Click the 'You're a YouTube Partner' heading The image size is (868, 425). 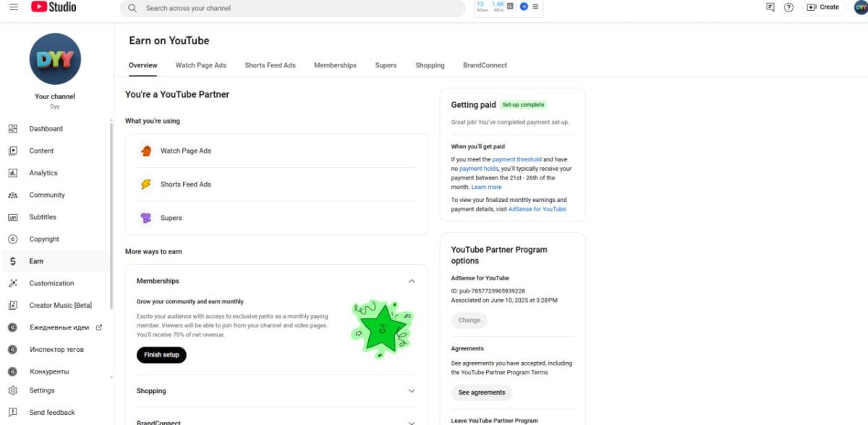tap(177, 94)
